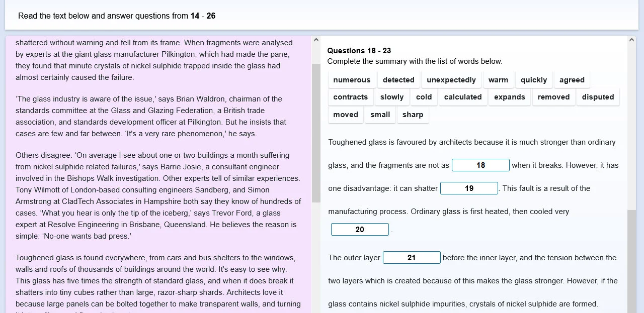This screenshot has height=313, width=644.
Task: Click the paragraph starting 'Others disagree.'
Action: 158,196
